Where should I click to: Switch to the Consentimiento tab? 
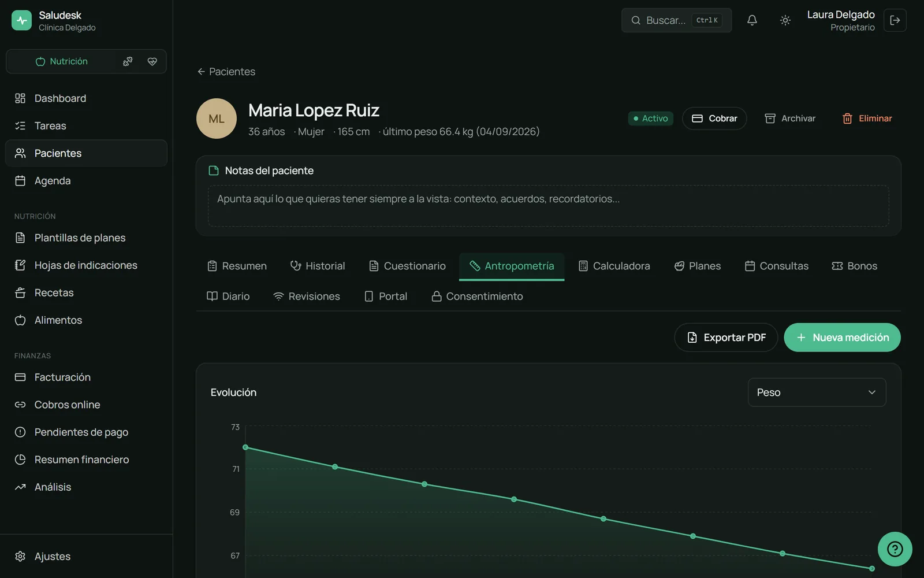point(478,296)
